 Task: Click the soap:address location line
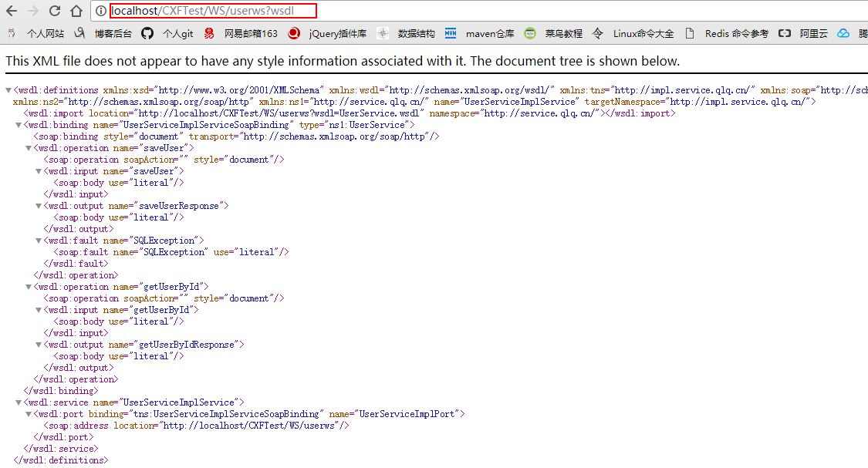pos(197,426)
